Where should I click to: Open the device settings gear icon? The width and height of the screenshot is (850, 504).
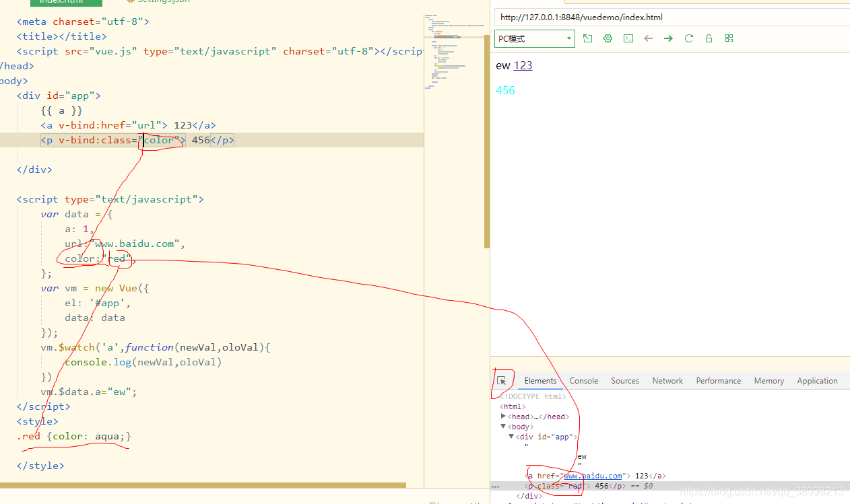click(608, 38)
